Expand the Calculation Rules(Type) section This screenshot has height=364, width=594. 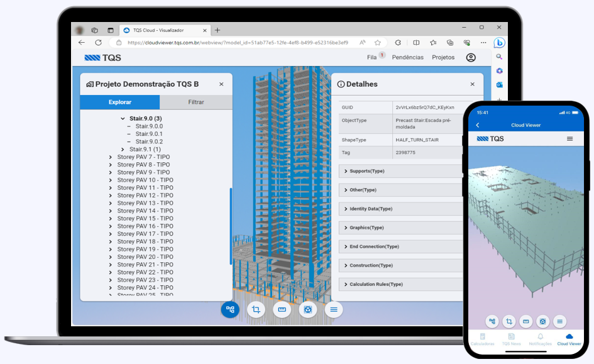345,284
